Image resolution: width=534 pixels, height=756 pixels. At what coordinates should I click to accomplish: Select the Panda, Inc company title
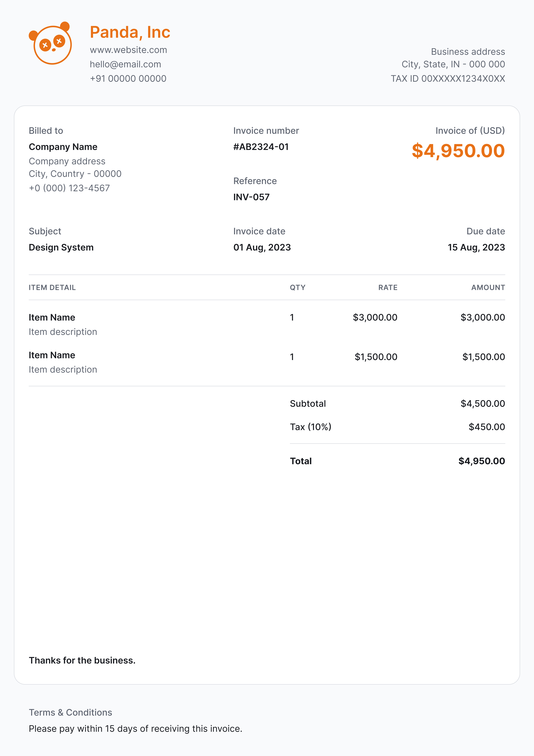click(130, 32)
